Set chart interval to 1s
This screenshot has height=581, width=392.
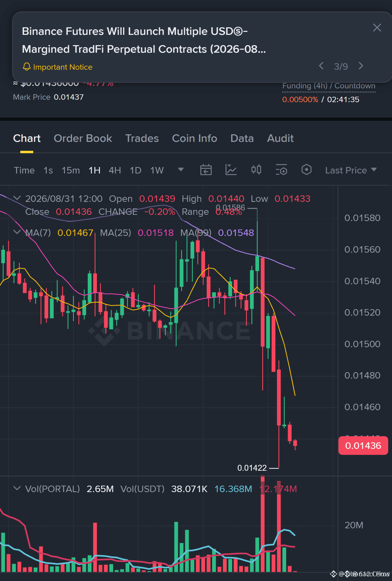pos(48,170)
